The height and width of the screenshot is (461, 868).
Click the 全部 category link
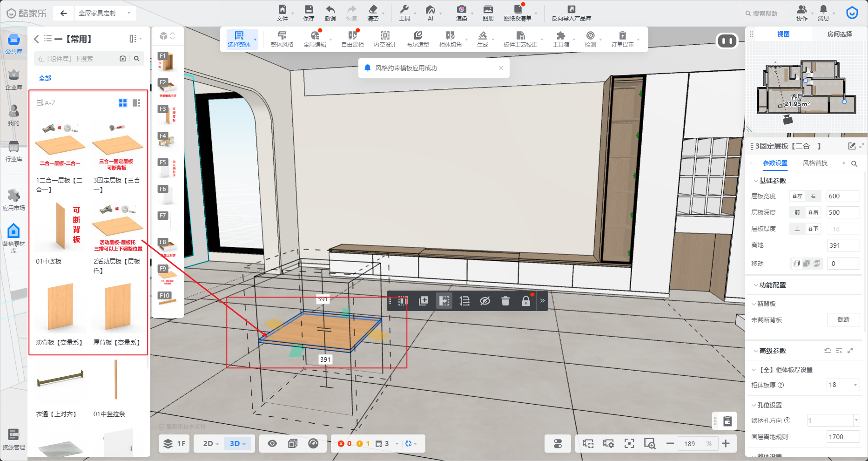click(x=45, y=78)
